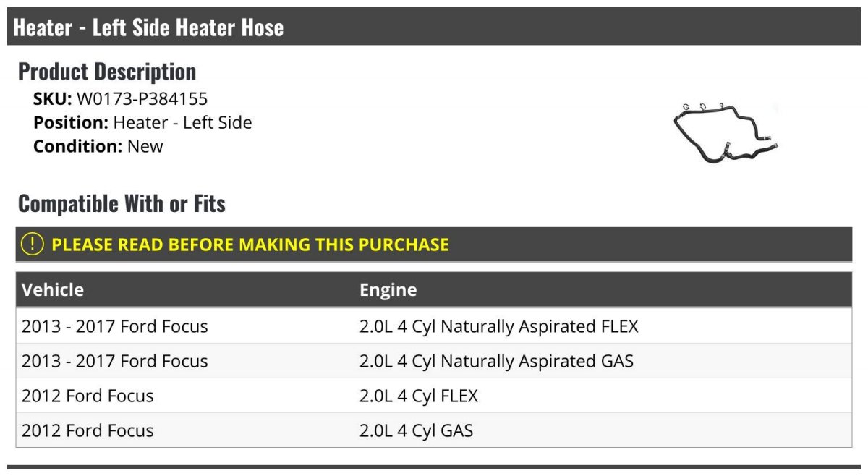The image size is (868, 476).
Task: Click 2012 Ford Focus in the 4 Cyl GAS row
Action: point(88,430)
